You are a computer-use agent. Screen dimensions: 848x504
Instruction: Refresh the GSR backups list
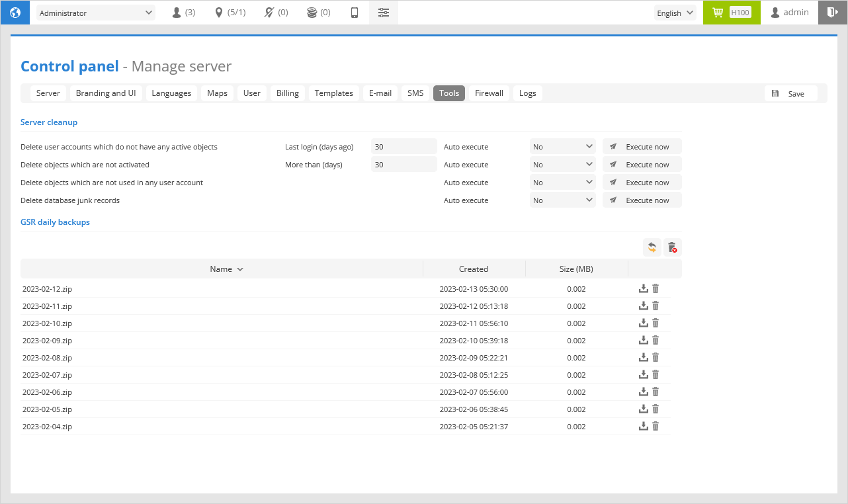(652, 247)
